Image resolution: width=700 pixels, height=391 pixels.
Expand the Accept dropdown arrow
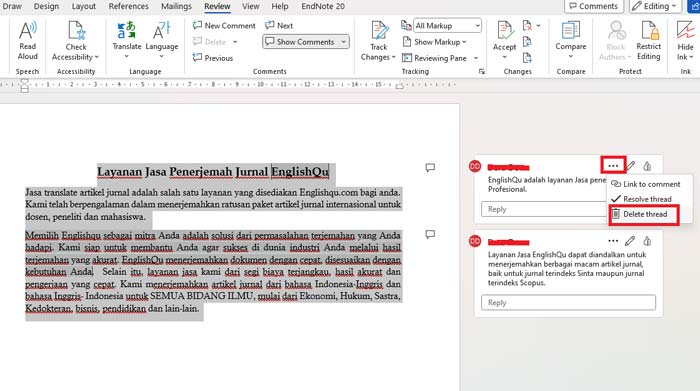coord(504,57)
